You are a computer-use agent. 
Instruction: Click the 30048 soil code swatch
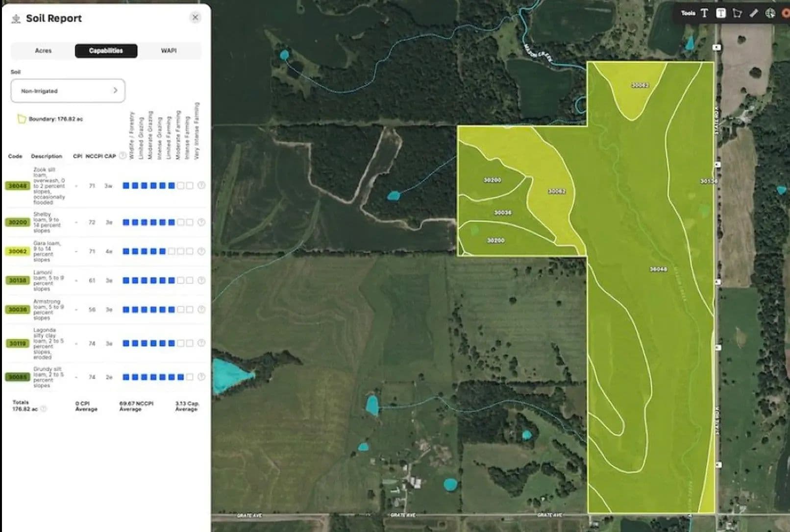(x=18, y=186)
